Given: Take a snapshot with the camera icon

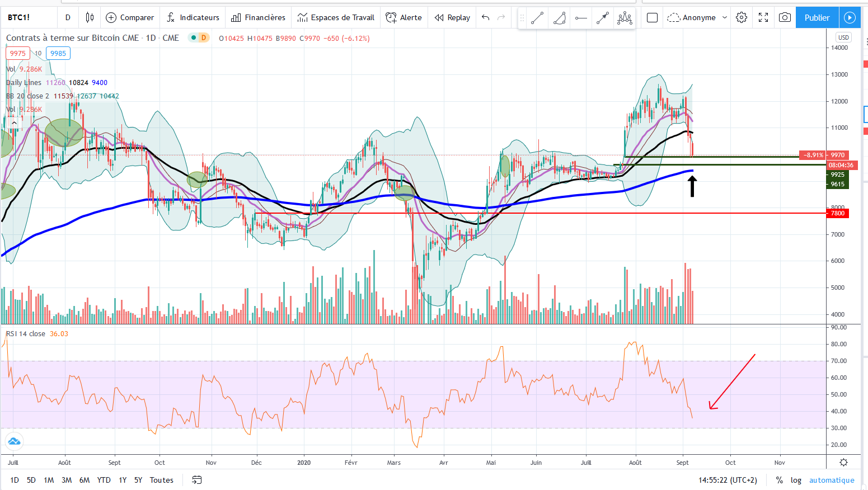Looking at the screenshot, I should tap(785, 17).
